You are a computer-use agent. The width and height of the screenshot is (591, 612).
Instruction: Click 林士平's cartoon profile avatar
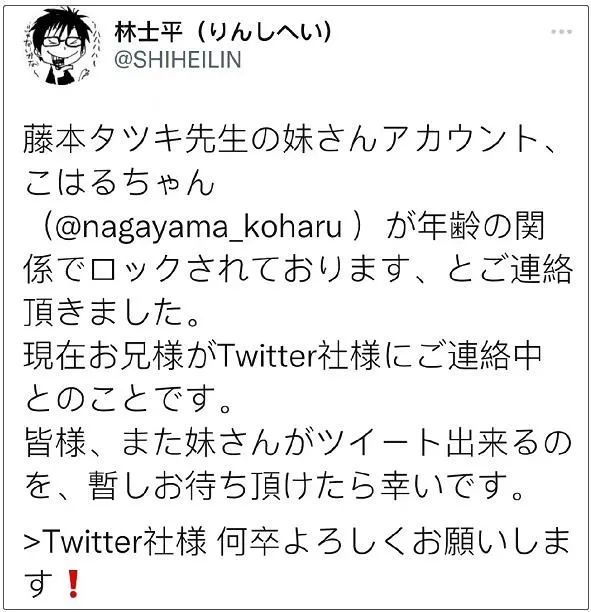[61, 47]
